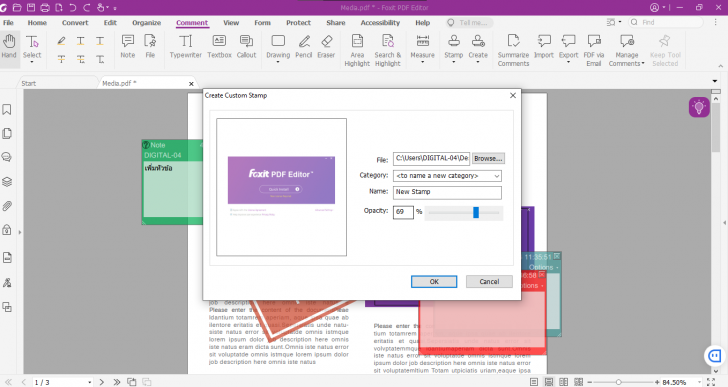Go to the next page
Viewport: 728px width, 387px height.
coord(102,382)
